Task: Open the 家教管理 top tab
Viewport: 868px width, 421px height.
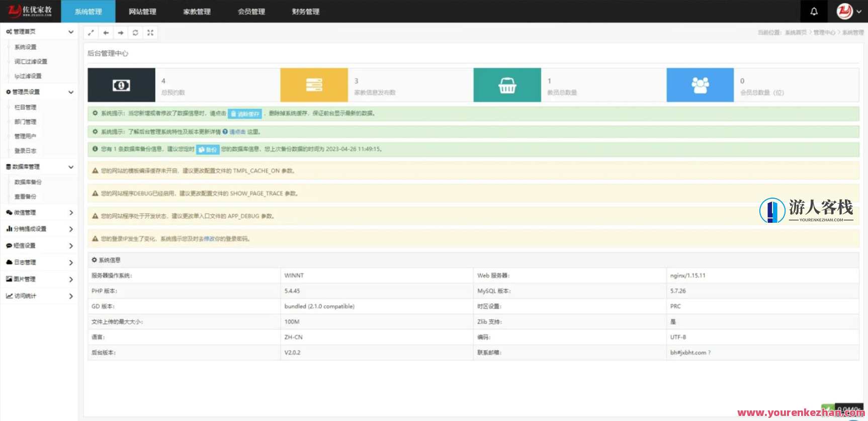Action: 197,12
